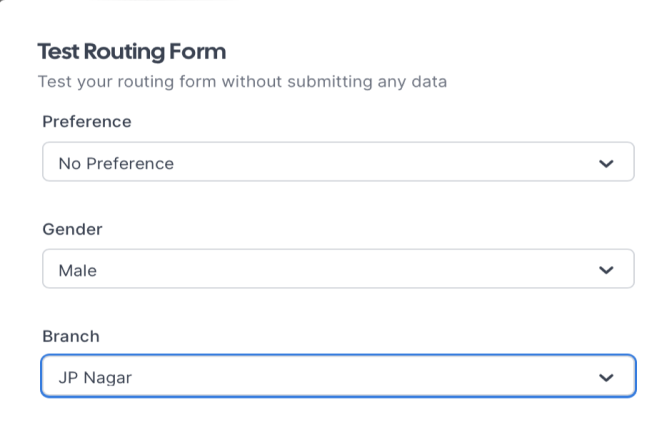This screenshot has width=655, height=439.
Task: Open the Preference dropdown
Action: (338, 163)
